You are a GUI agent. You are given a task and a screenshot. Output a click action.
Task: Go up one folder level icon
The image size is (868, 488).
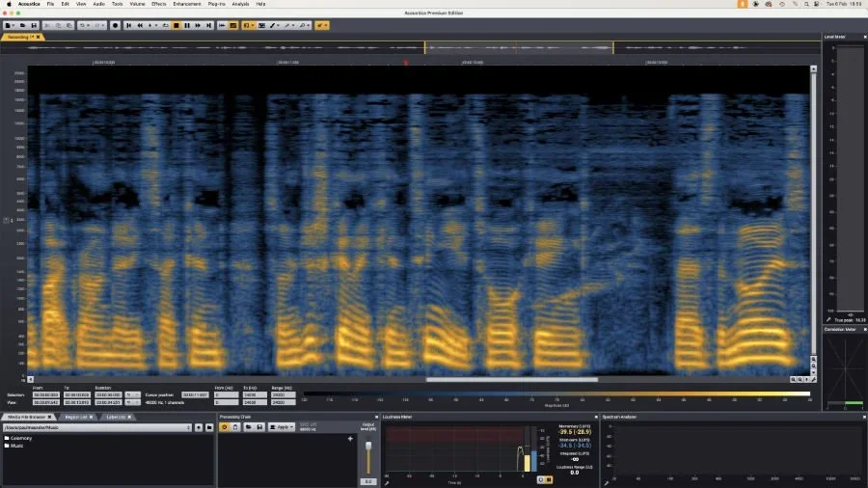(199, 427)
